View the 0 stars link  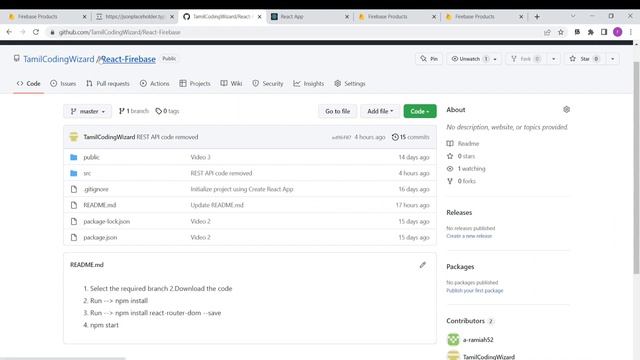click(461, 156)
